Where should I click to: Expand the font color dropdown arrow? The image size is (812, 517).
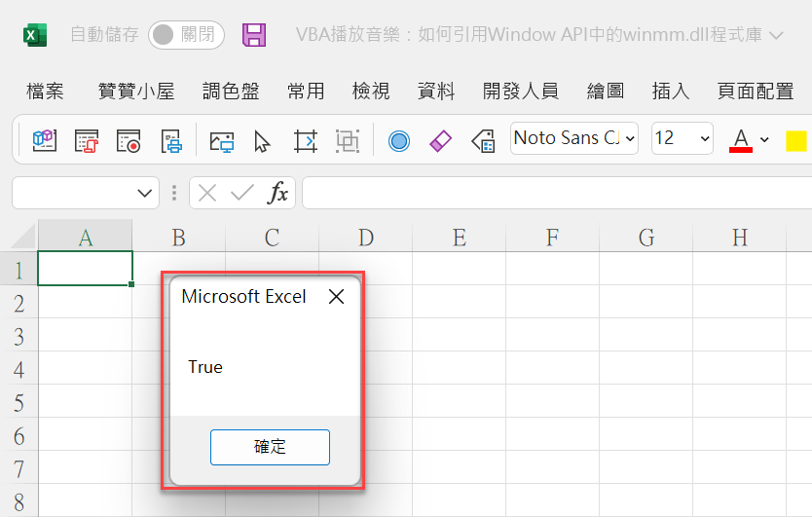764,139
